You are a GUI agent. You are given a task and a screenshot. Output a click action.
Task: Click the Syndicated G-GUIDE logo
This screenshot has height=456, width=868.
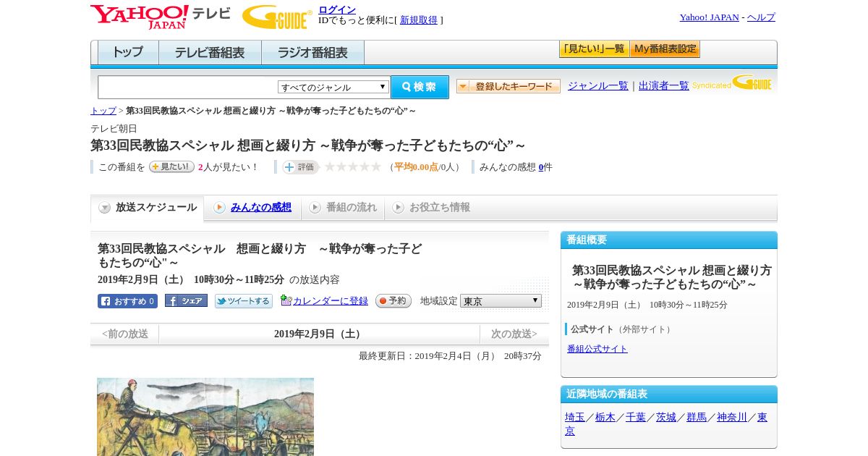click(x=732, y=83)
